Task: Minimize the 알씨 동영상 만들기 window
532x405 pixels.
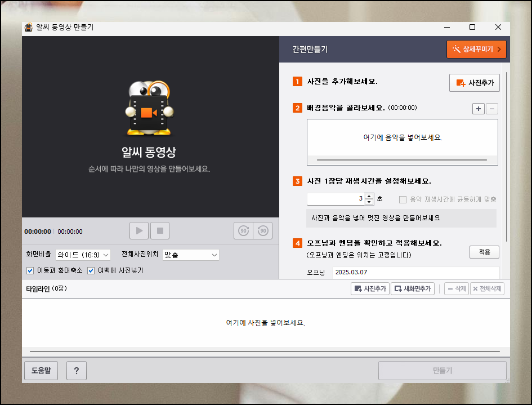Action: [x=447, y=27]
